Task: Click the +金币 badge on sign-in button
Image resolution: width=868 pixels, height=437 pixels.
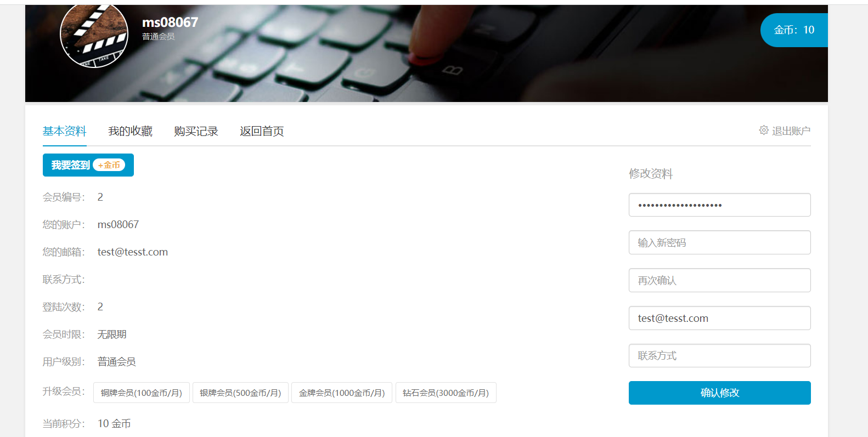Action: (109, 165)
